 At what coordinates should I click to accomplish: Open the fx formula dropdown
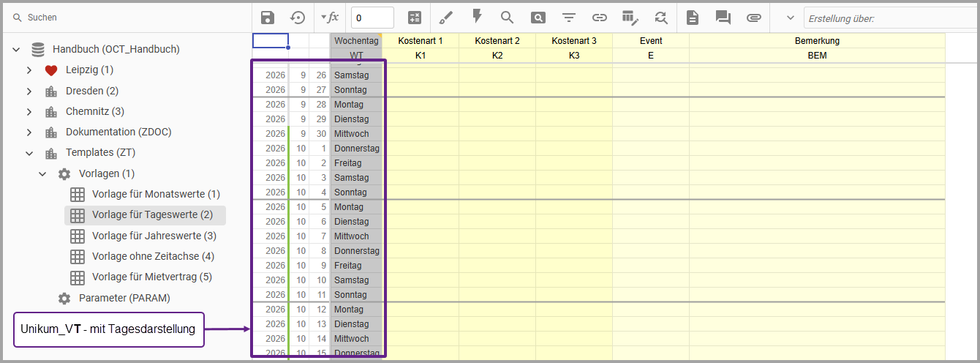330,17
